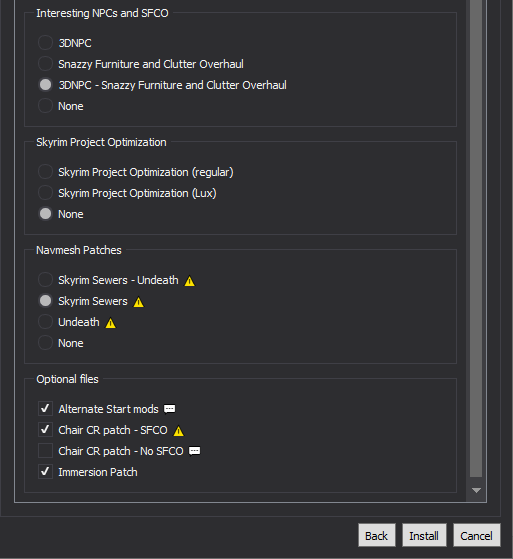Click the scrollbar down arrow
513x559 pixels.
pos(476,491)
